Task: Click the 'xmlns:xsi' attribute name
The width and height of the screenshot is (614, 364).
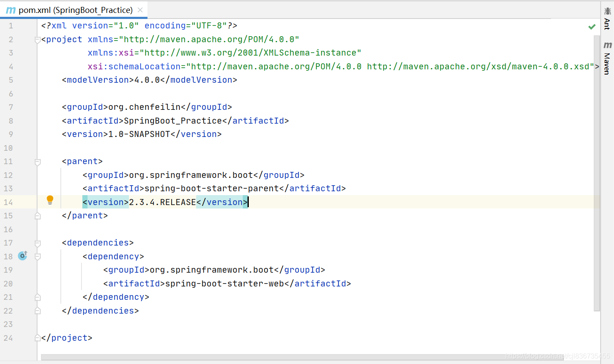Action: pyautogui.click(x=111, y=53)
